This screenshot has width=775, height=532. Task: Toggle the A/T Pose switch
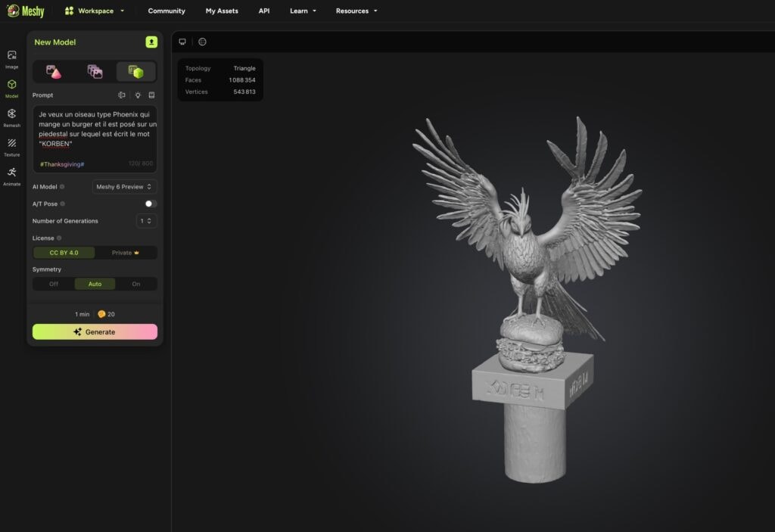point(151,204)
